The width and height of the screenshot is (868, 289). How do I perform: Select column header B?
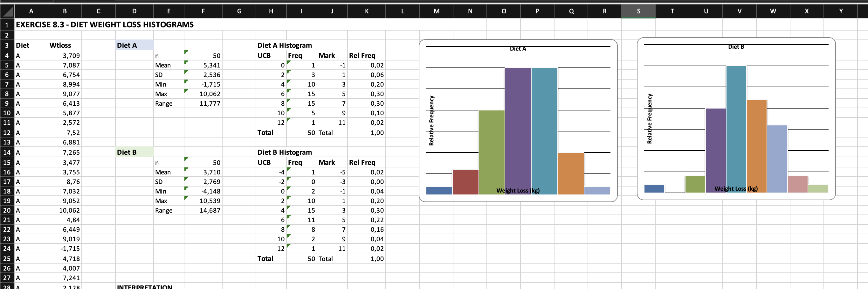click(65, 11)
